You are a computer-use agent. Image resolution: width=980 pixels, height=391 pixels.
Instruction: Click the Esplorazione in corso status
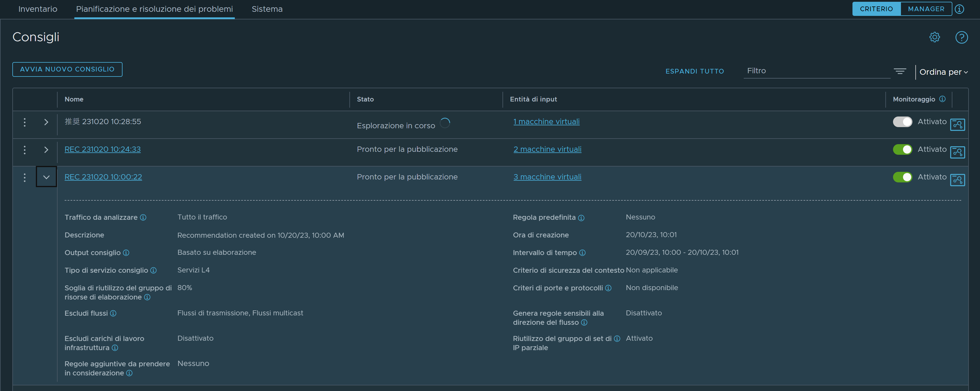(396, 126)
